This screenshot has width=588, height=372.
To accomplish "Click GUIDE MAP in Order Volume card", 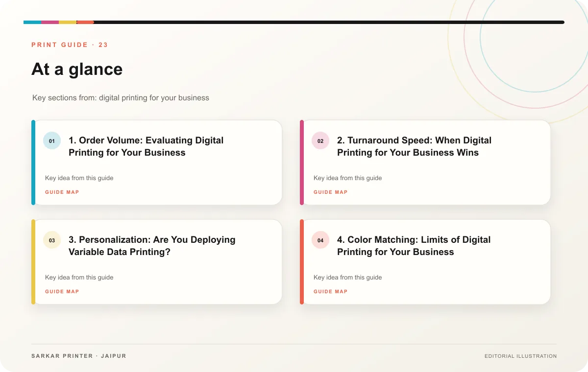I will point(62,192).
